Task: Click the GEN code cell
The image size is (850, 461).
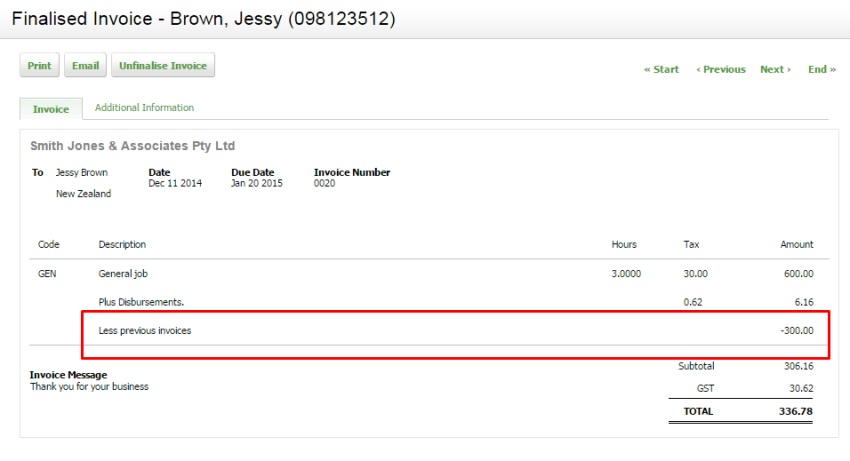Action: (47, 274)
